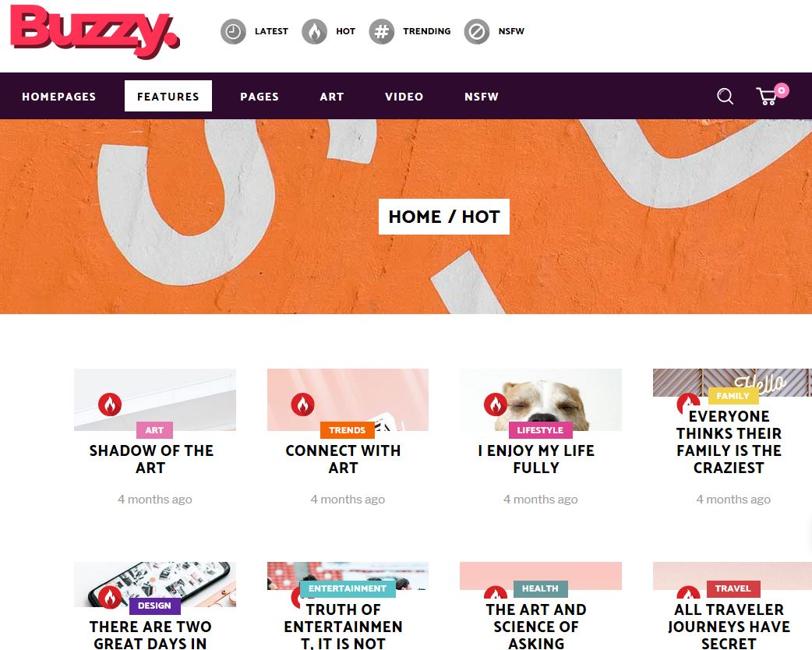Click the Buzzy logo
The image size is (812, 650).
point(95,32)
